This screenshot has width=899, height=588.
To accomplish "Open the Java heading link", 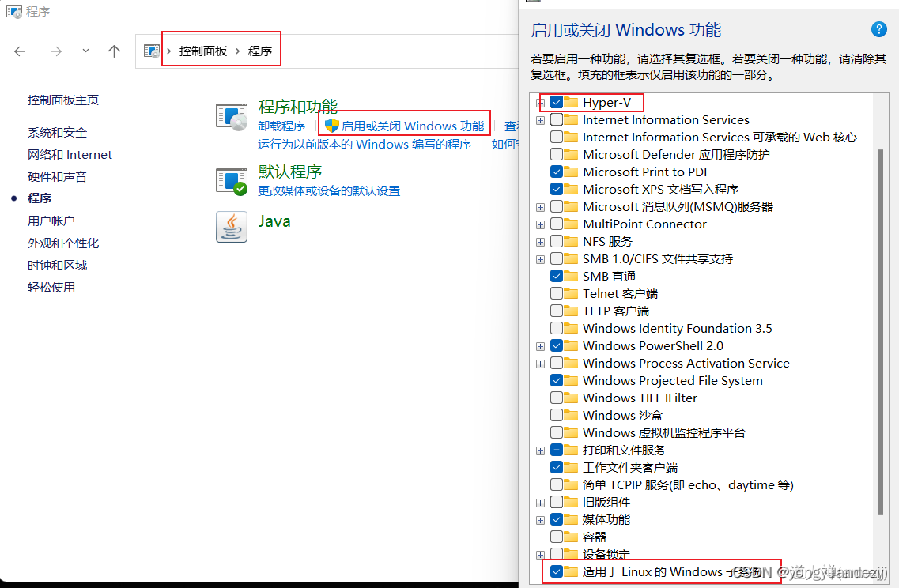I will point(274,221).
